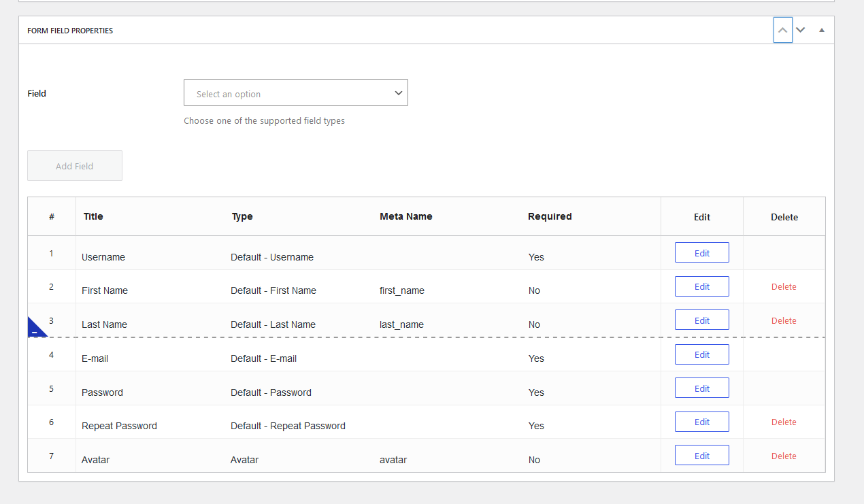The height and width of the screenshot is (504, 864).
Task: Move Form Field Properties panel up
Action: (783, 31)
